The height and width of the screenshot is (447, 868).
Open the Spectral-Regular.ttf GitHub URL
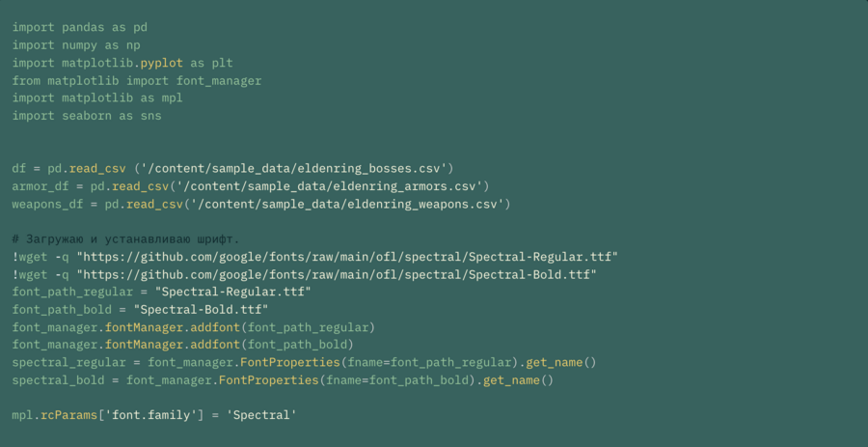346,257
